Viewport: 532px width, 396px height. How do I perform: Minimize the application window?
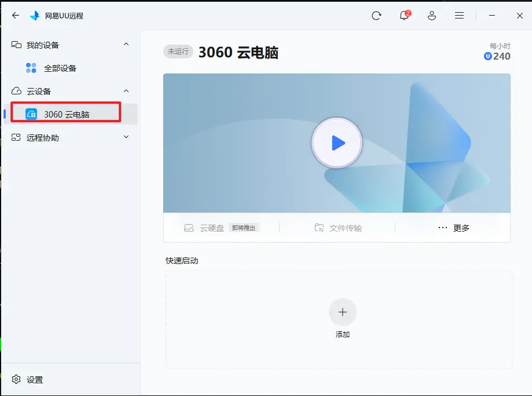tap(491, 16)
